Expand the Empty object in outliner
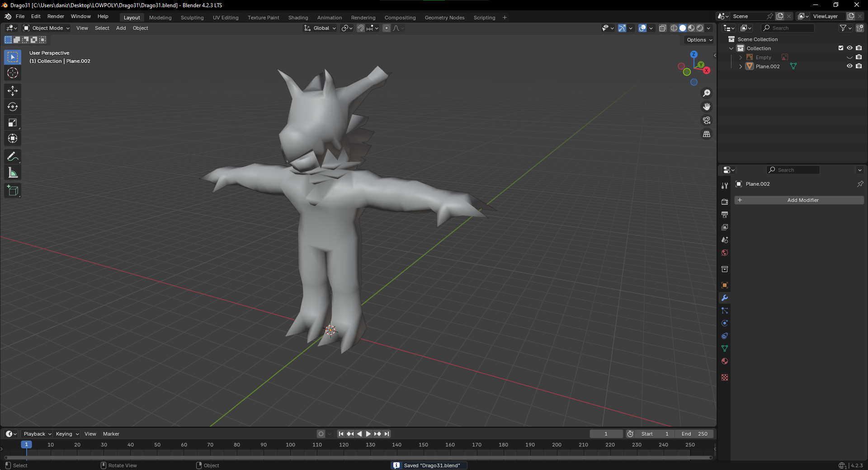868x470 pixels. pyautogui.click(x=741, y=57)
